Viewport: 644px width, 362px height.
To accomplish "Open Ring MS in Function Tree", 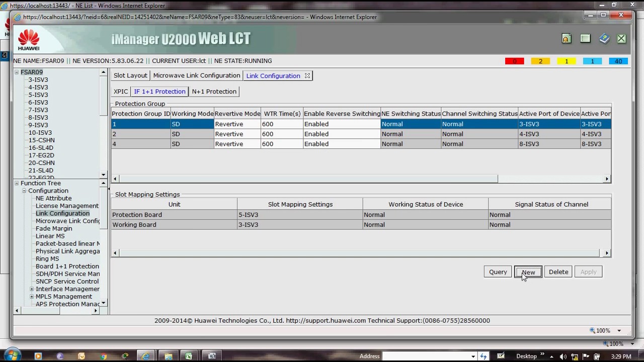I will click(47, 259).
